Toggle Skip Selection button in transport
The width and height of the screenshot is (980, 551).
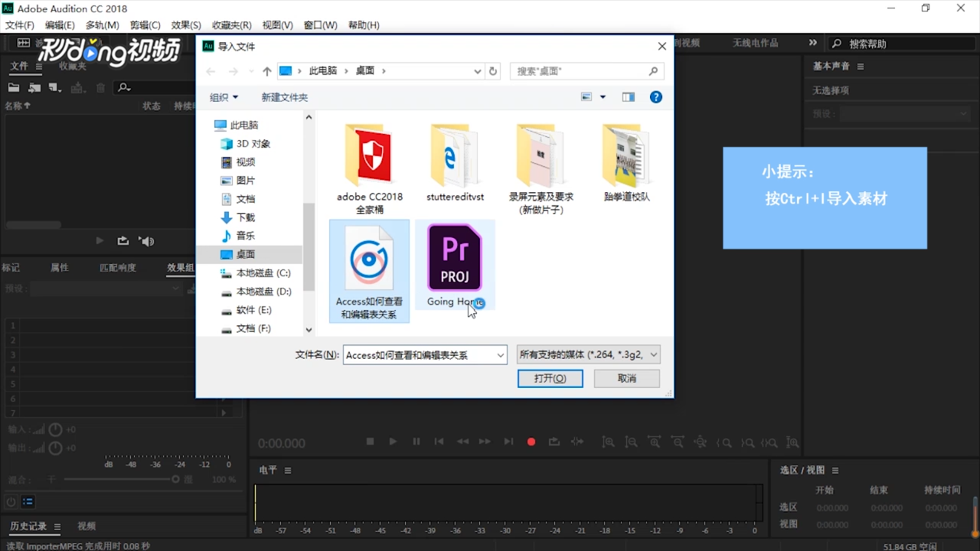(577, 442)
